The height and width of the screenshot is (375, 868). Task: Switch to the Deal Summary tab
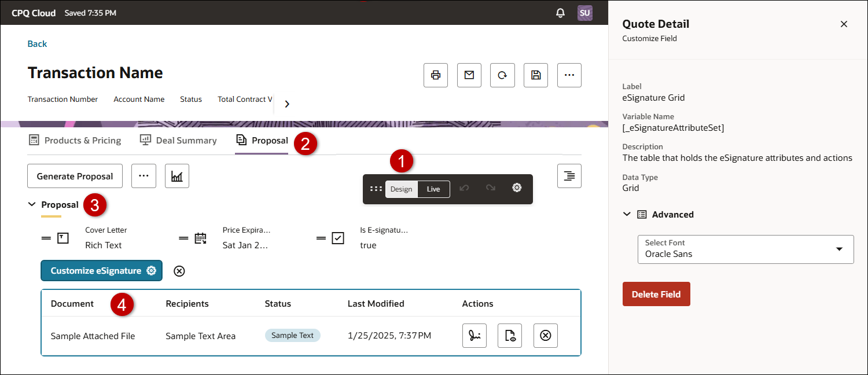point(178,140)
